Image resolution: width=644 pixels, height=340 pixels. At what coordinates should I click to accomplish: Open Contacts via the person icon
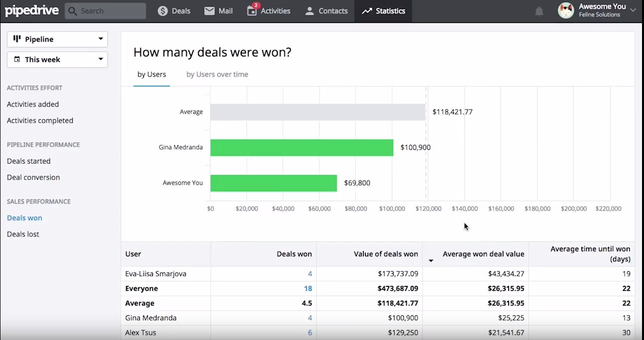[x=309, y=11]
